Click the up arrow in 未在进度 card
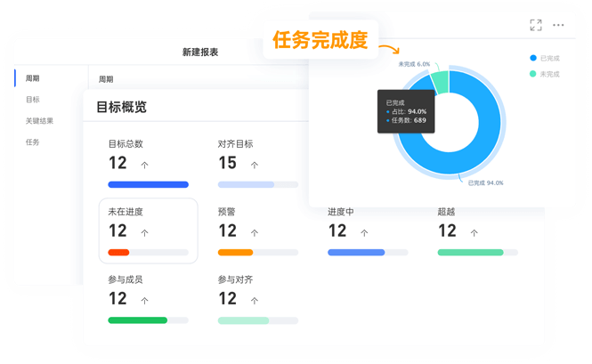 point(145,232)
